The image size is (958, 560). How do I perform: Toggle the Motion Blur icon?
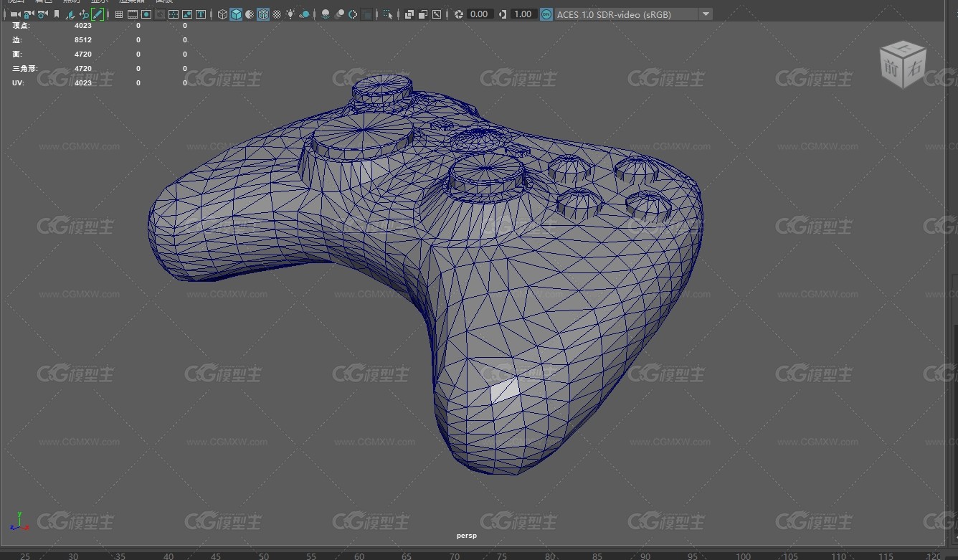pos(339,14)
